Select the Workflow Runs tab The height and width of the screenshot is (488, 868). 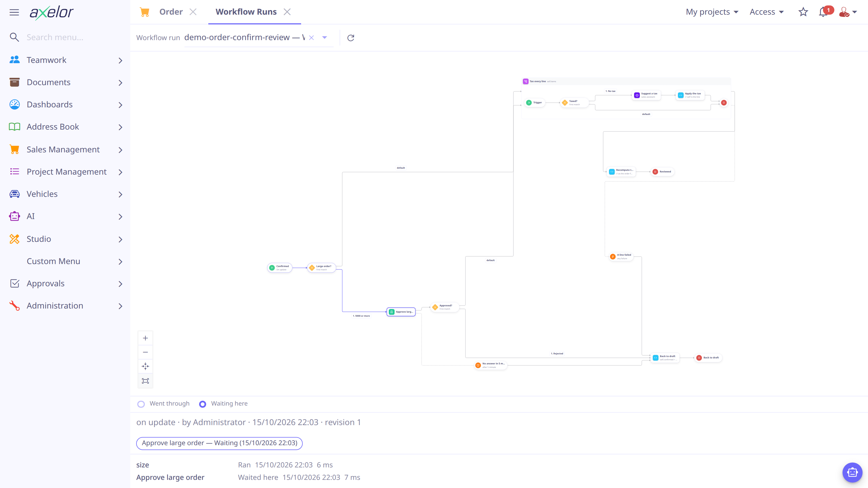pos(246,12)
